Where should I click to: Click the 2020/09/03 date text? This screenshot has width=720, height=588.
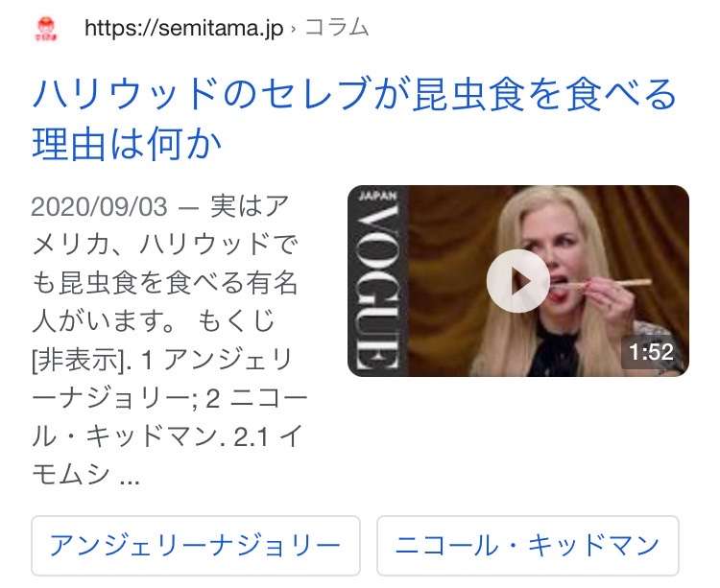click(x=99, y=207)
